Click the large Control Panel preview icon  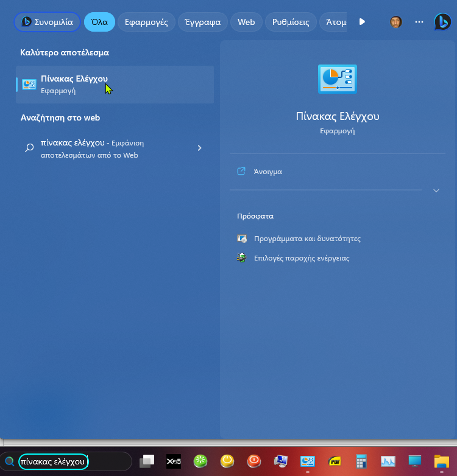point(338,79)
